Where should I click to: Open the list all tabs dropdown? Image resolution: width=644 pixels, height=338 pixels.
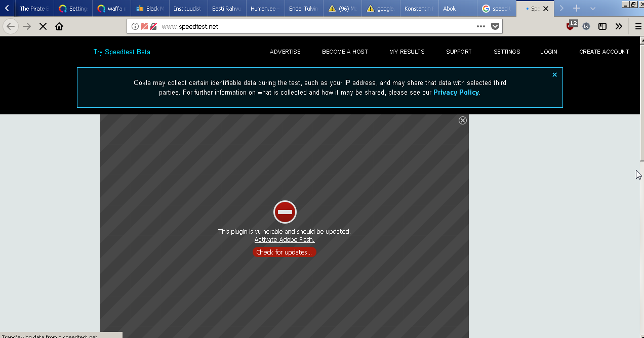pyautogui.click(x=593, y=9)
